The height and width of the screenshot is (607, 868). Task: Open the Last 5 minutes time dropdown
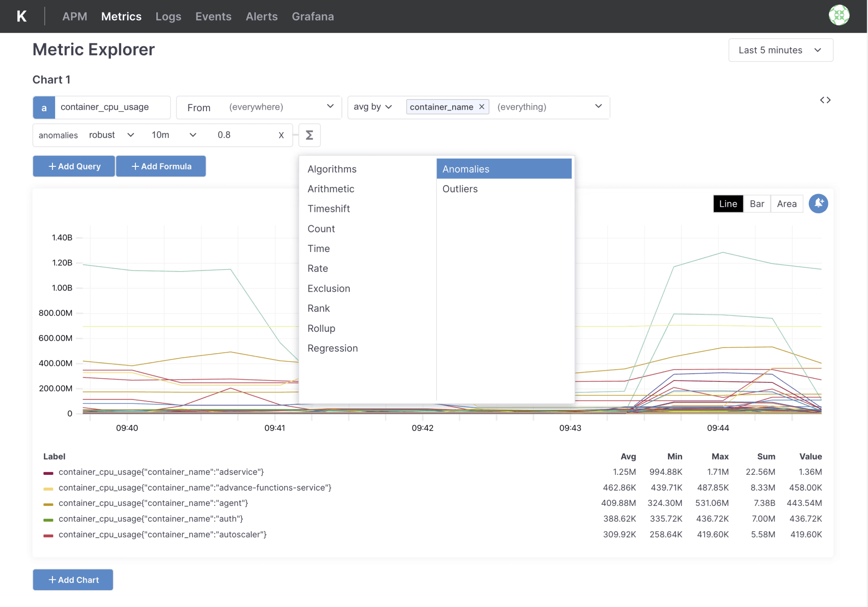[x=780, y=50]
